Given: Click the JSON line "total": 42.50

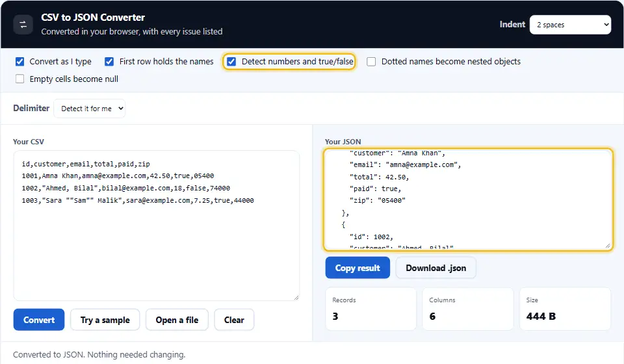Looking at the screenshot, I should (x=379, y=177).
